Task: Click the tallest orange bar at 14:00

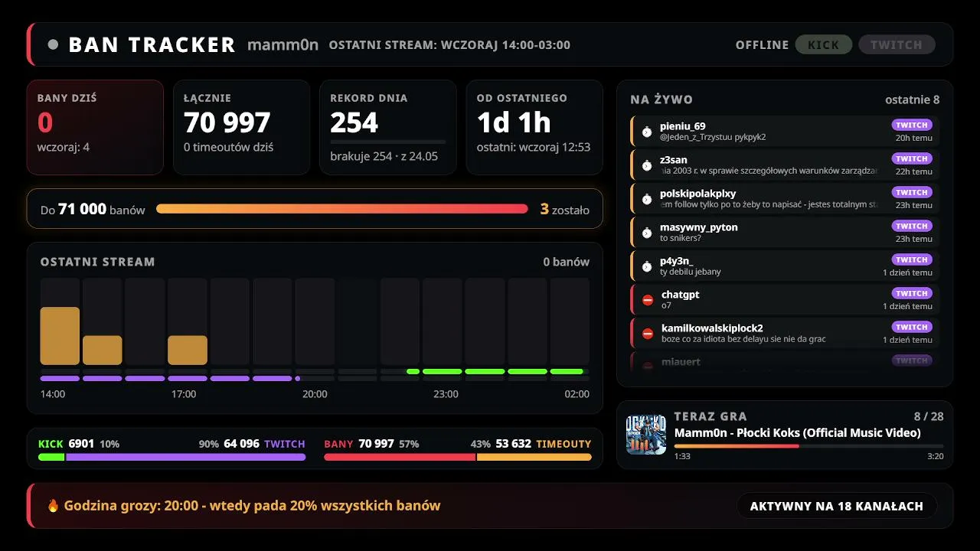Action: tap(60, 336)
